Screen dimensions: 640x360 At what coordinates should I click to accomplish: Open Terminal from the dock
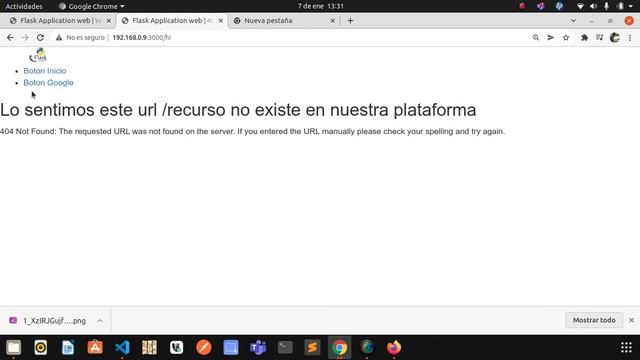coord(285,347)
